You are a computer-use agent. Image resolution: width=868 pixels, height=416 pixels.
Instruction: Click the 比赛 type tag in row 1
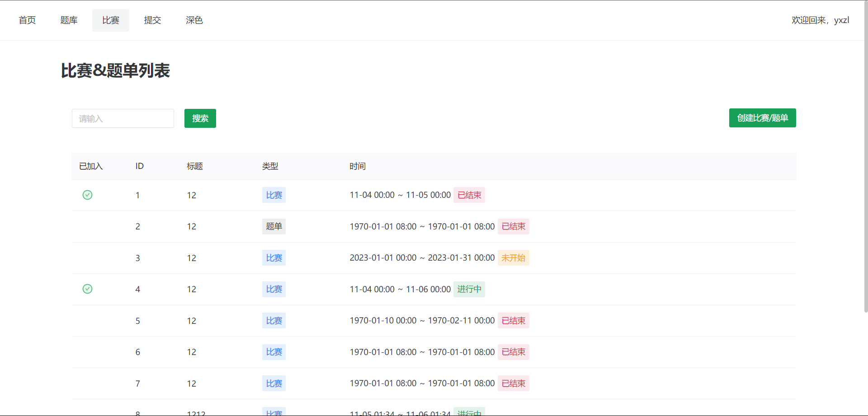pyautogui.click(x=274, y=195)
